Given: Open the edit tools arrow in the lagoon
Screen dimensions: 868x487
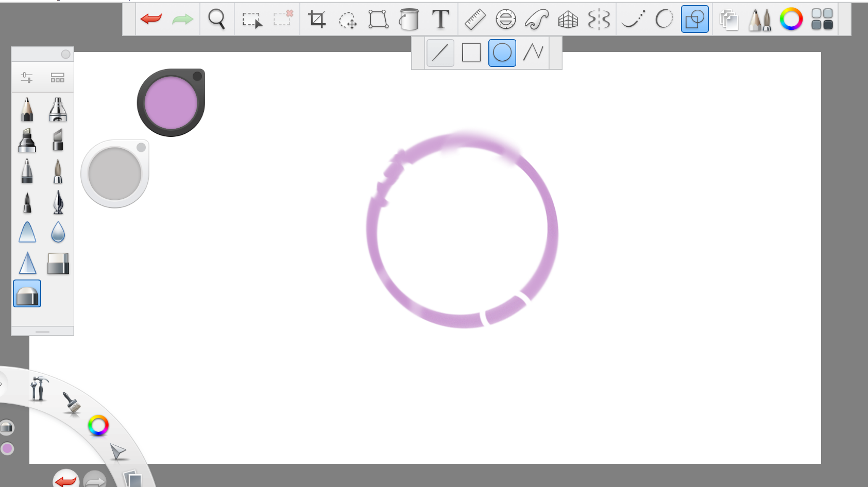Looking at the screenshot, I should pyautogui.click(x=118, y=452).
